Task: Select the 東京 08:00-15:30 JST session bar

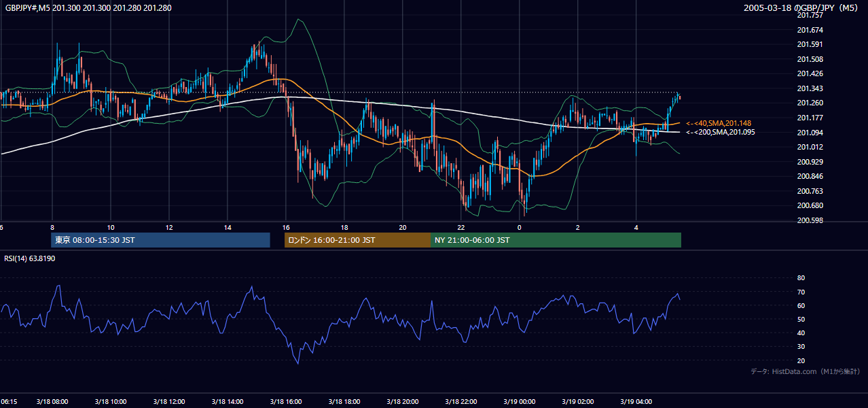Action: coord(160,240)
